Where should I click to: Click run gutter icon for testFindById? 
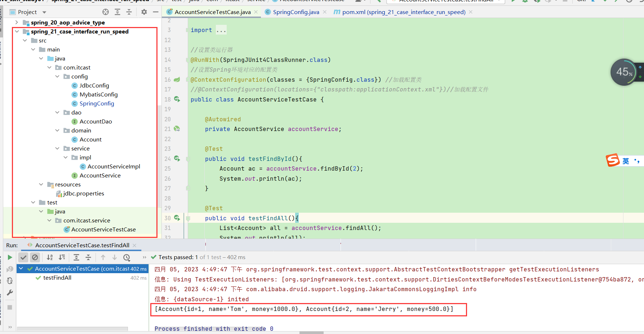(x=177, y=158)
